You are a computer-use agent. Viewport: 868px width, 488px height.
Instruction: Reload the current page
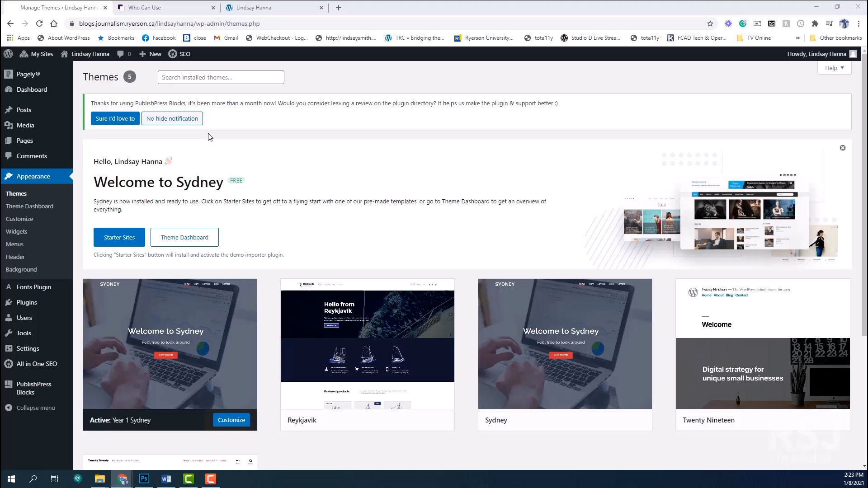(x=39, y=23)
